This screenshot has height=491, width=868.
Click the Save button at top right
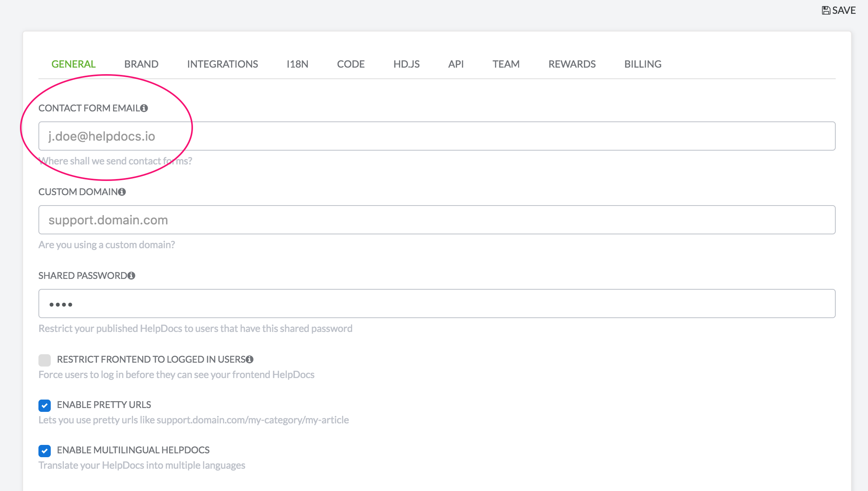click(x=839, y=10)
